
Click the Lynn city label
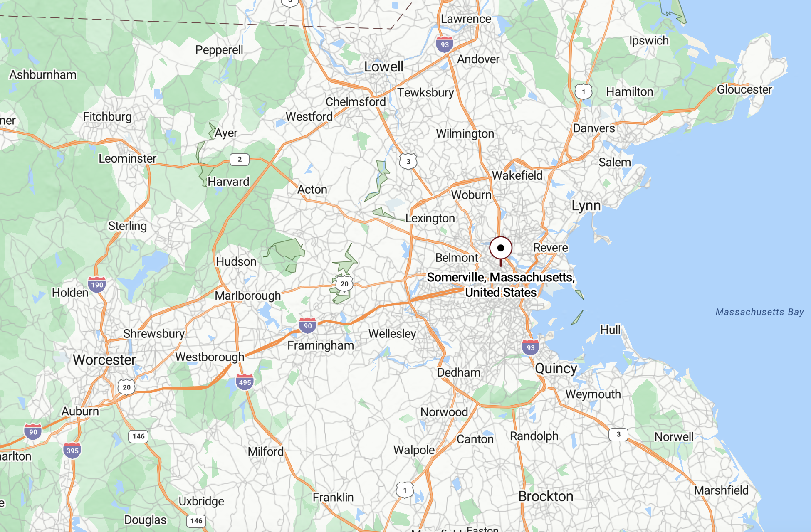point(586,206)
